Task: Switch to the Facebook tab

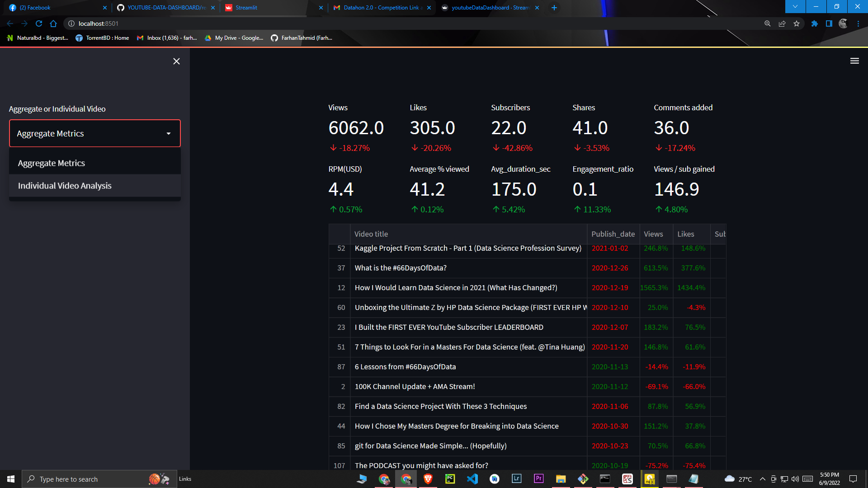Action: 54,8
